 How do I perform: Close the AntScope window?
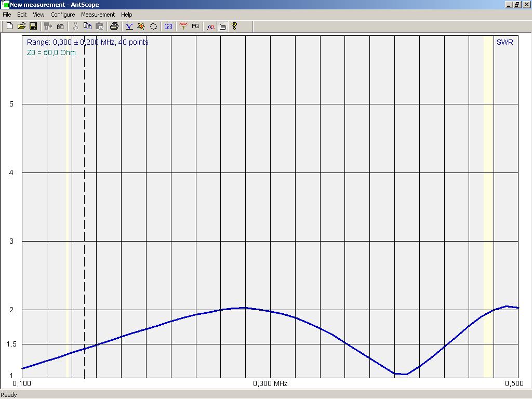[526, 5]
